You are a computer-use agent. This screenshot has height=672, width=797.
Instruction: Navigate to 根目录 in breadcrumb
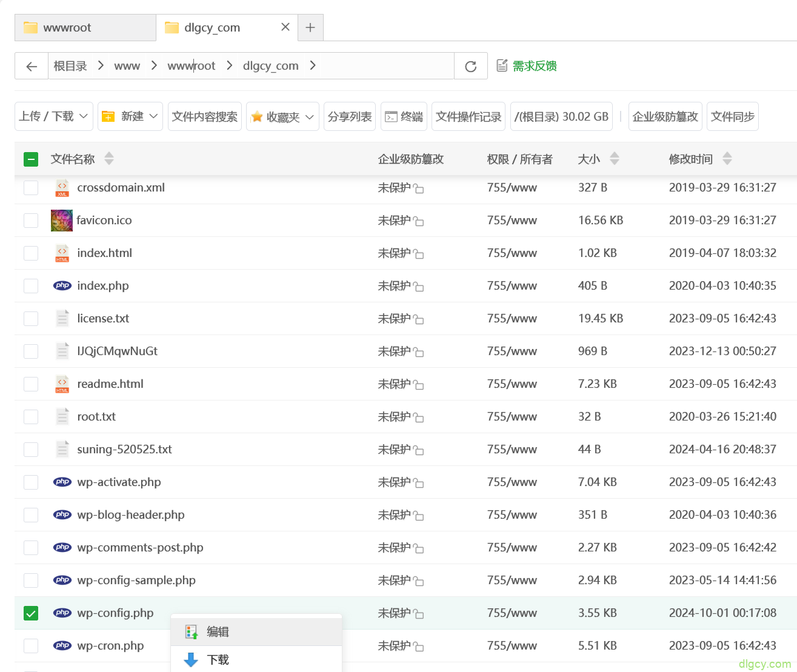(x=70, y=65)
